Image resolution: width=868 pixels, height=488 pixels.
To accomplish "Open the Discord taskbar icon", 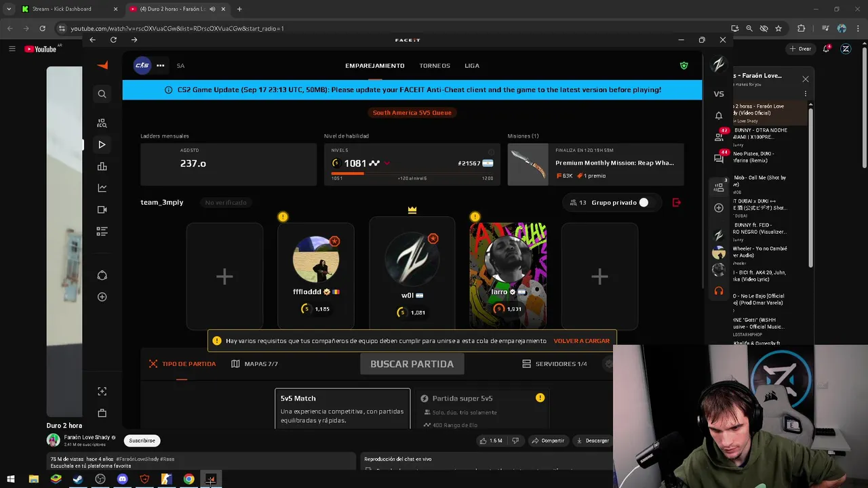I will [x=122, y=479].
